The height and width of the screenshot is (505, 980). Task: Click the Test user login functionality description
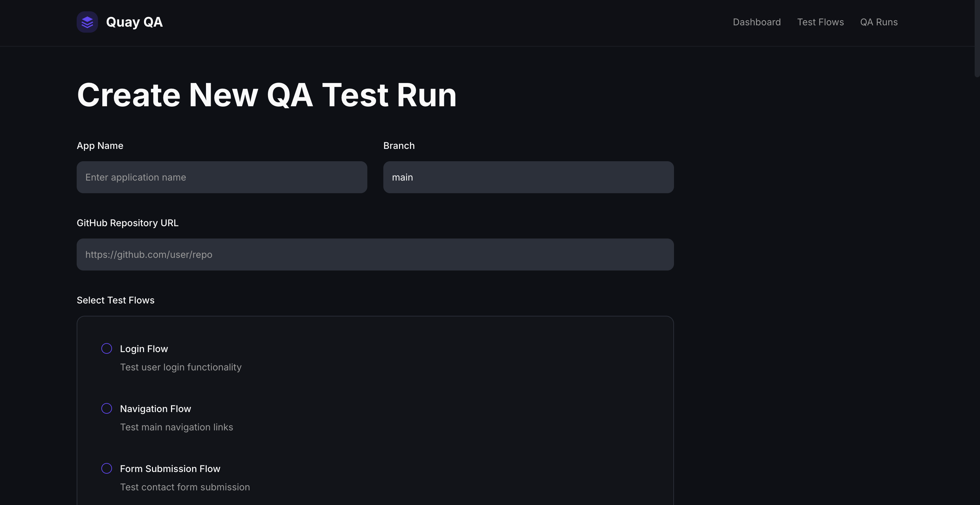181,367
